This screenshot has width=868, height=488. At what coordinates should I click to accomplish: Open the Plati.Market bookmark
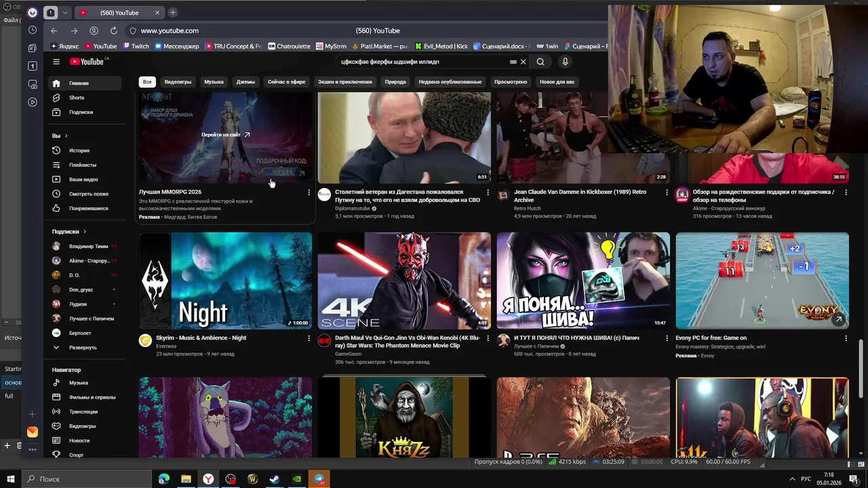[x=380, y=46]
